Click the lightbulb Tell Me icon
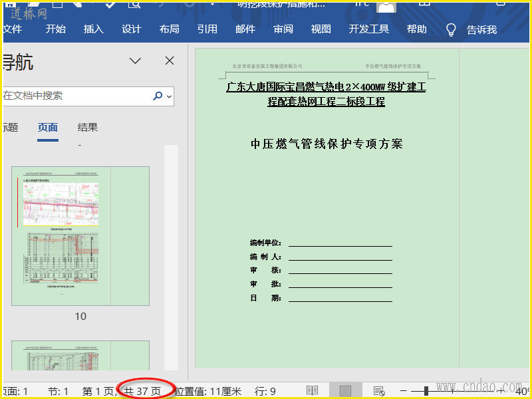532x399 pixels. pos(451,30)
